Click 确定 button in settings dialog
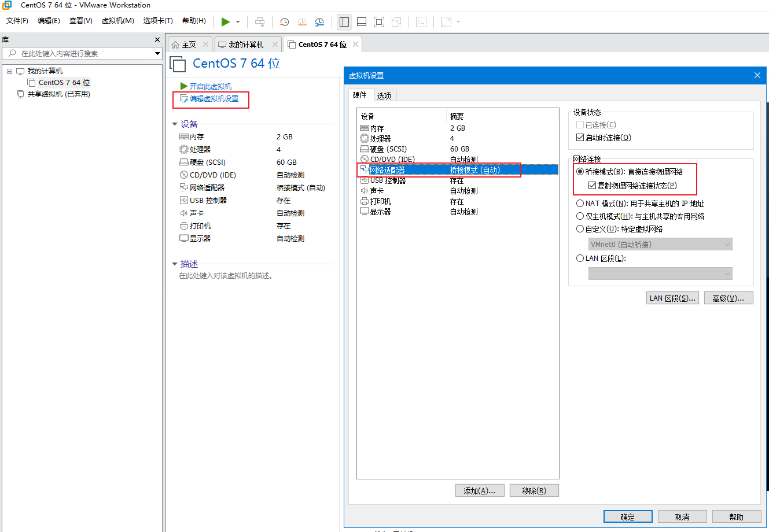769x532 pixels. [x=628, y=516]
